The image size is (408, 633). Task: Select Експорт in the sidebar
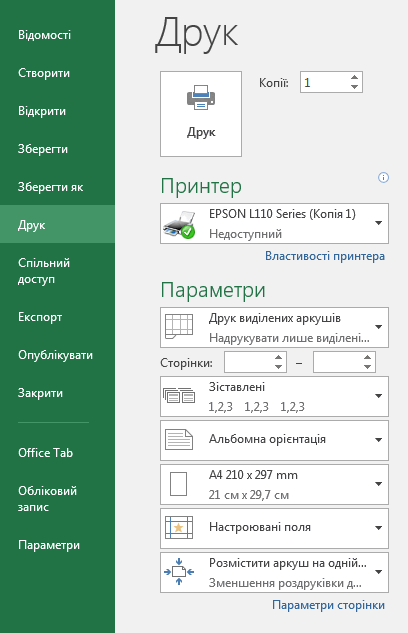click(57, 317)
